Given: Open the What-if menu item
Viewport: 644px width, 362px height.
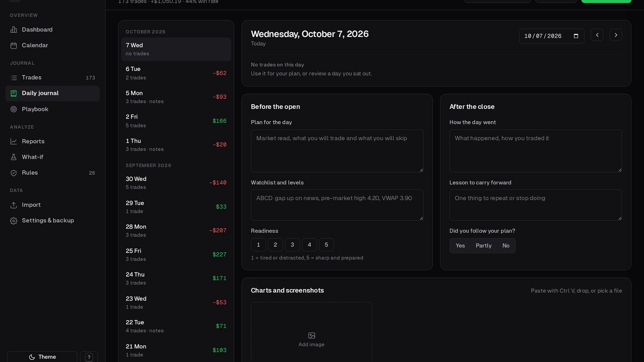Looking at the screenshot, I should point(52,157).
